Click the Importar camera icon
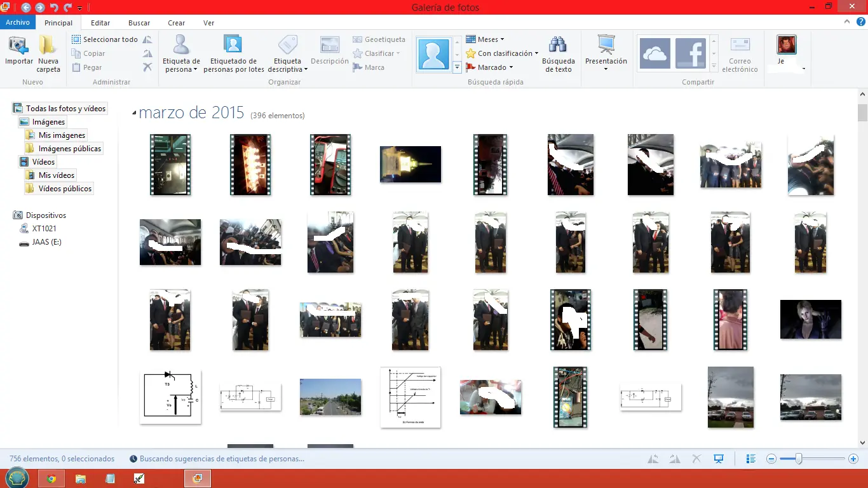The image size is (868, 488). click(x=18, y=46)
